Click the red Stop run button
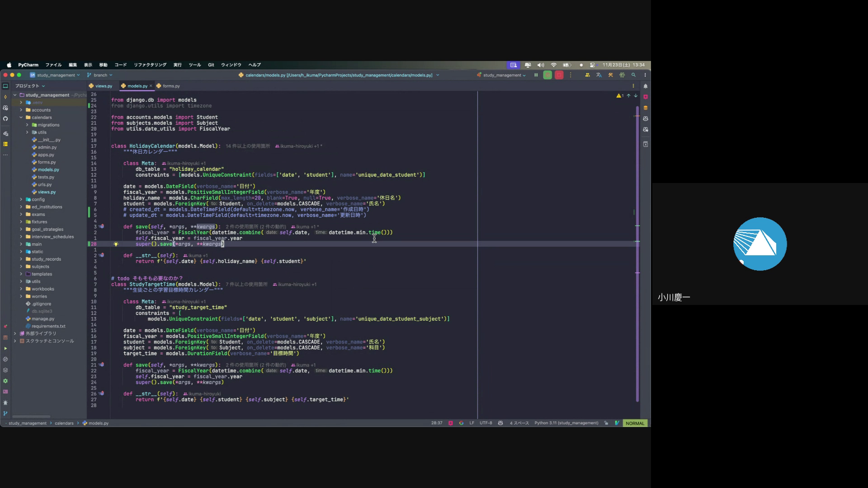The image size is (868, 488). (559, 75)
